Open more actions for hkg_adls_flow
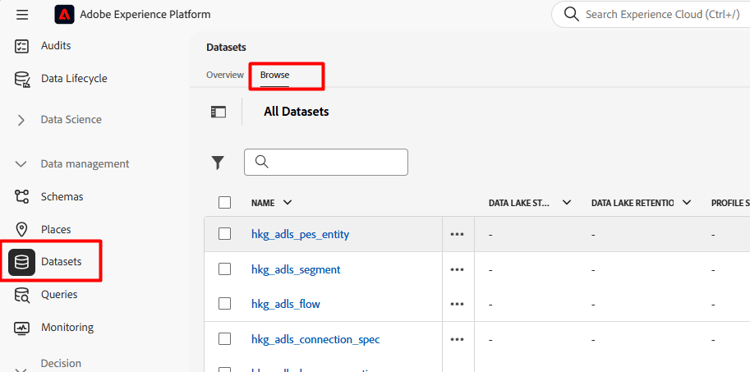750x372 pixels. (457, 304)
